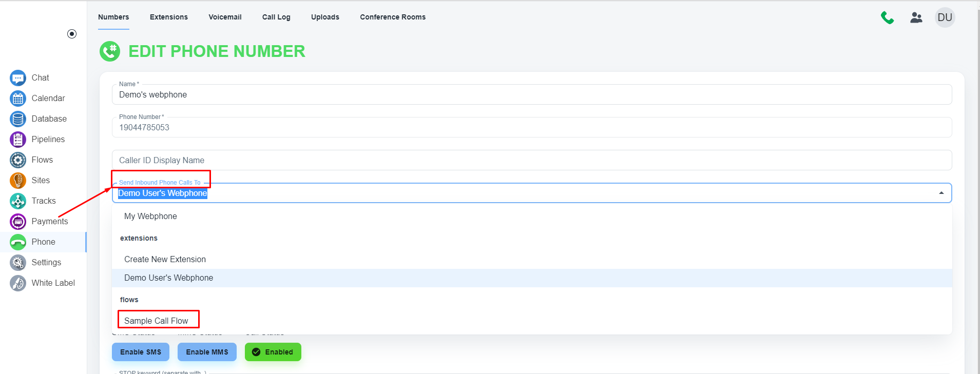This screenshot has height=374, width=980.
Task: Open the Pipelines sidebar icon
Action: 18,140
